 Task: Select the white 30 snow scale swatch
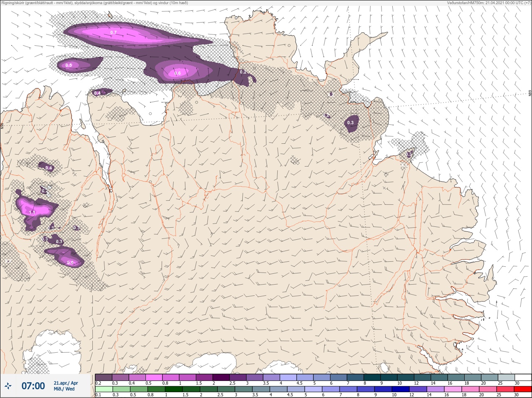(x=523, y=377)
